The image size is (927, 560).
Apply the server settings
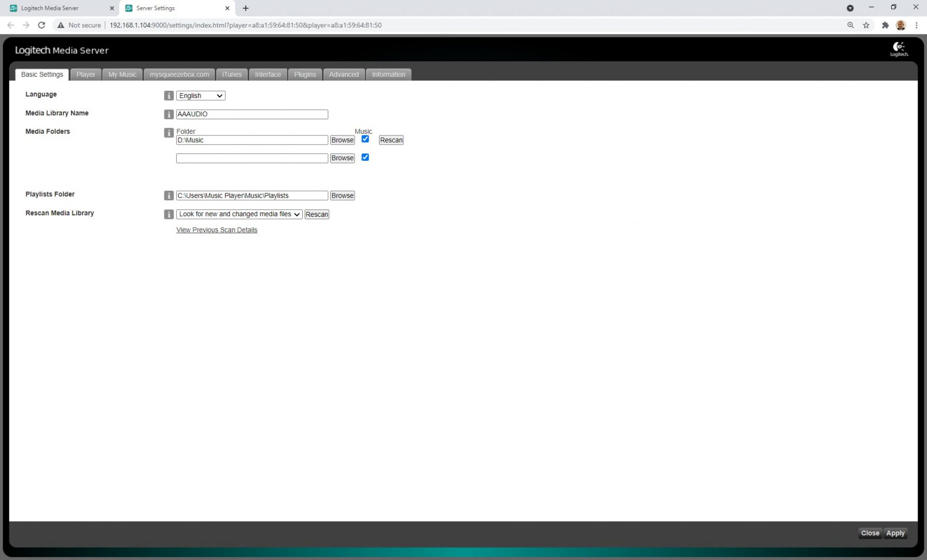pyautogui.click(x=895, y=533)
